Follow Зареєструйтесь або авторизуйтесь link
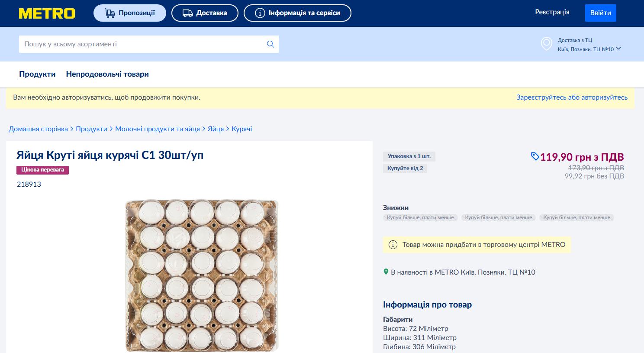 pyautogui.click(x=572, y=97)
